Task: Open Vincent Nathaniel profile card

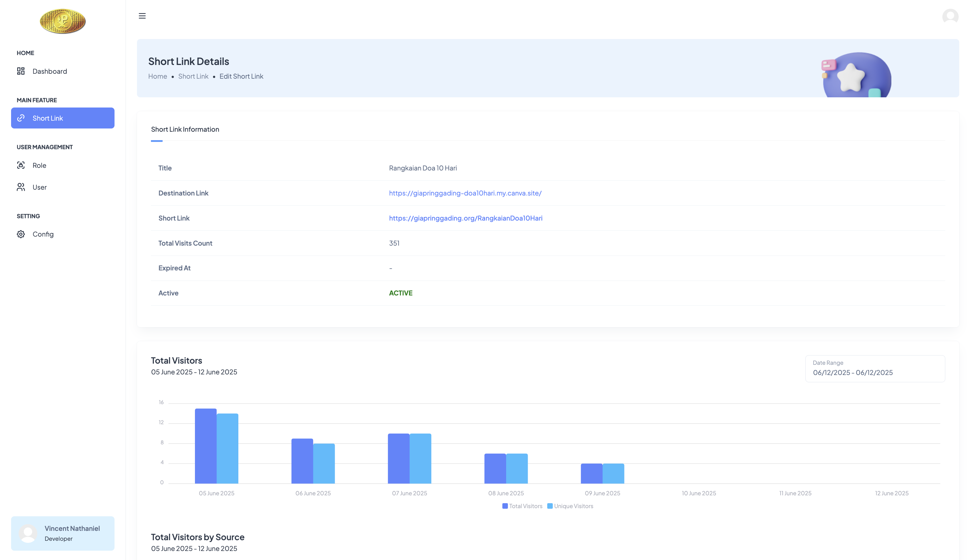Action: (x=63, y=533)
